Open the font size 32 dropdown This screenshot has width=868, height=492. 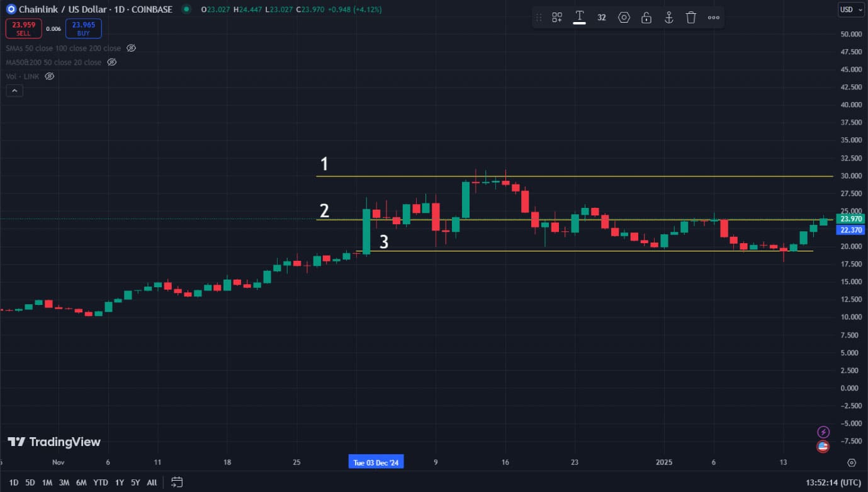[602, 18]
